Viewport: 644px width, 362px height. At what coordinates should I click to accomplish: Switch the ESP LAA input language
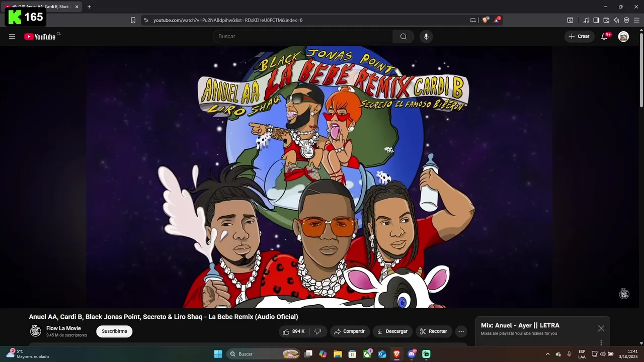[x=582, y=354]
